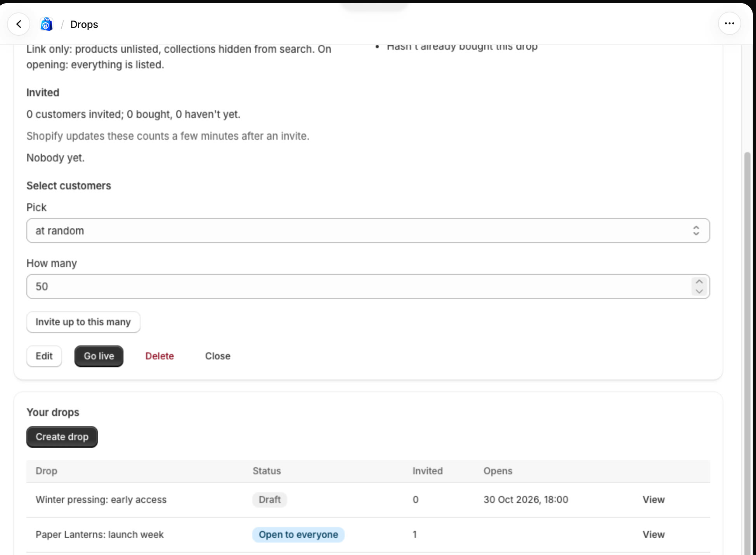The height and width of the screenshot is (555, 756).
Task: Go back using the arrow button
Action: [19, 24]
